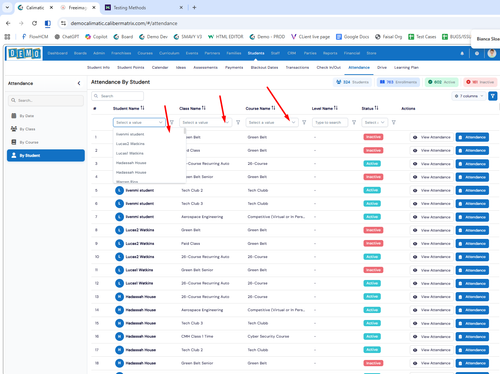The height and width of the screenshot is (374, 500).
Task: Open the HTML EDITOR bookmark
Action: coord(226,37)
